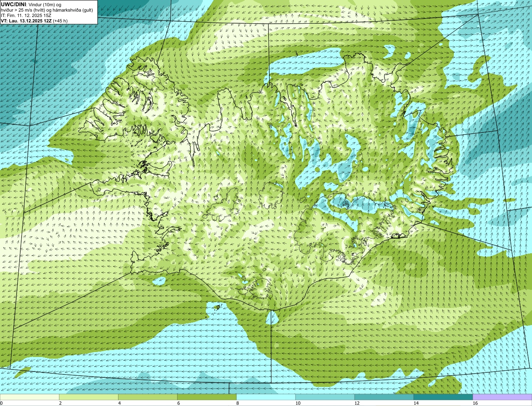This screenshot has height=406, width=532.
Task: Click the "2" legend scale label
Action: click(60, 403)
